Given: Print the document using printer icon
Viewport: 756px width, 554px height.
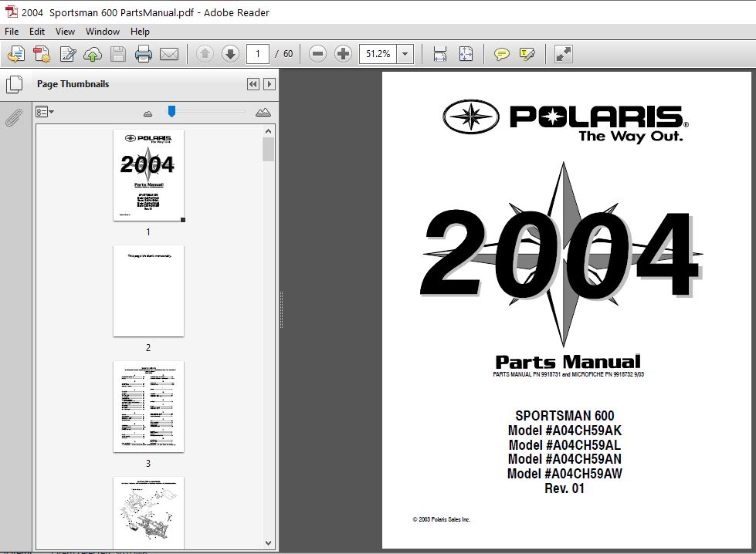Looking at the screenshot, I should 144,54.
